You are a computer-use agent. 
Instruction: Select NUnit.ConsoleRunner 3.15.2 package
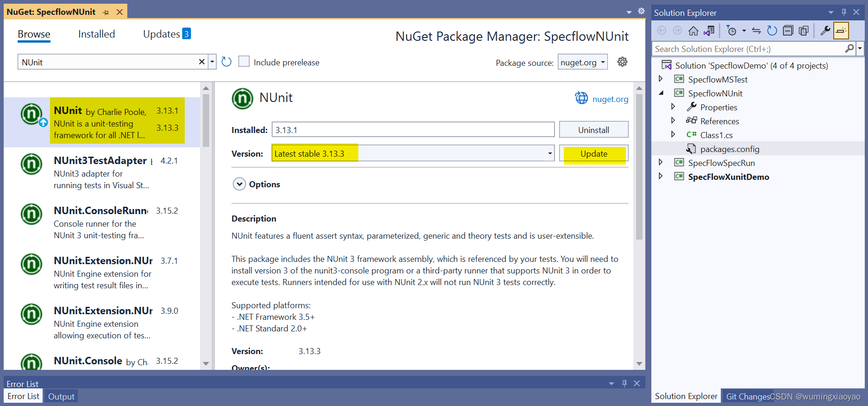102,222
